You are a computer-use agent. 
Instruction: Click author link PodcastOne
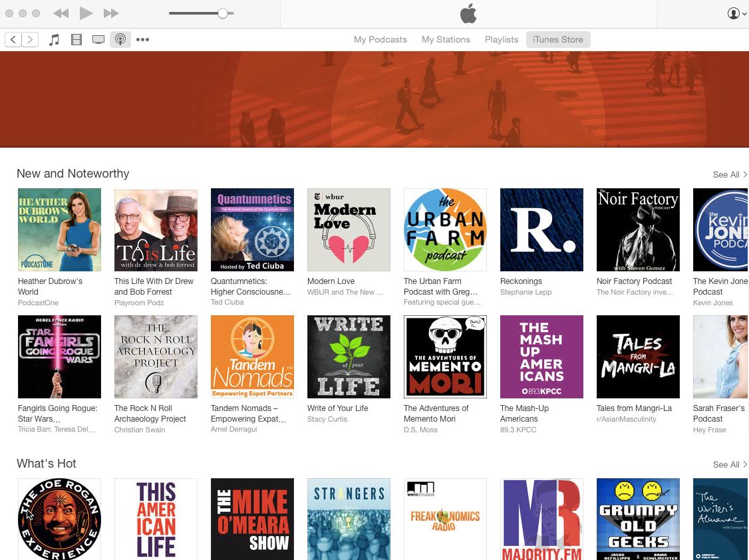[x=38, y=303]
